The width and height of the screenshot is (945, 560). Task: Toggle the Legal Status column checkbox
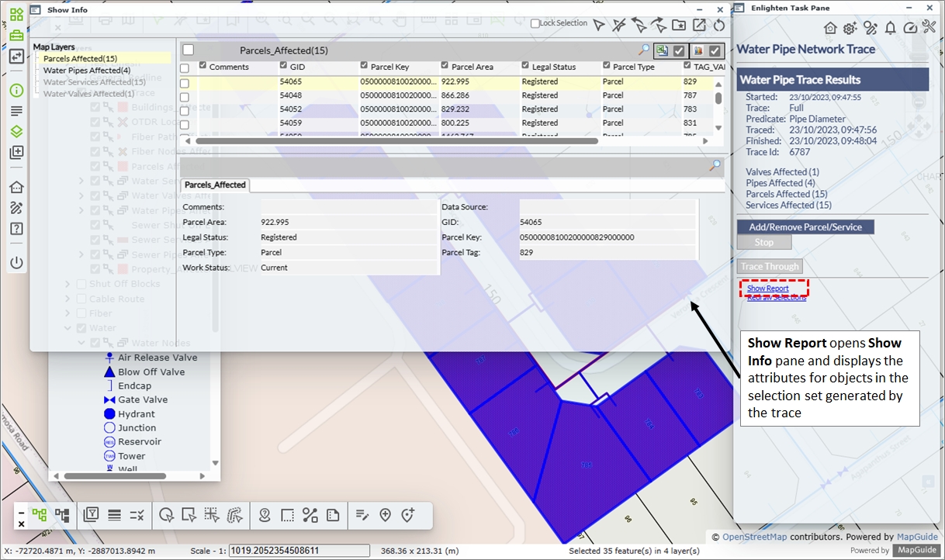[526, 67]
